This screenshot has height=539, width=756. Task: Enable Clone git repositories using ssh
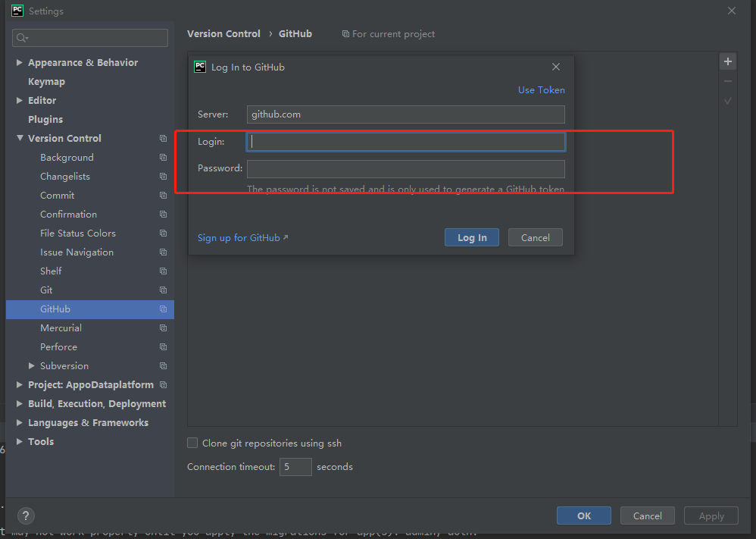pos(192,443)
